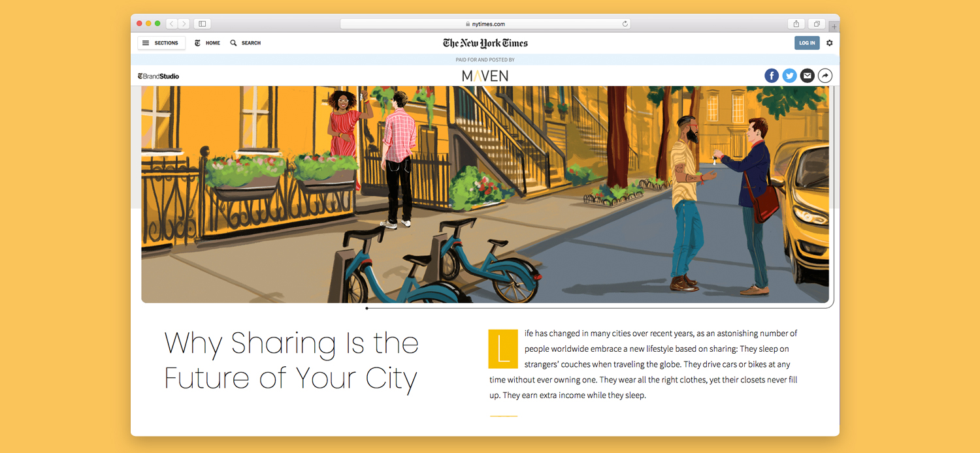The width and height of the screenshot is (980, 453).
Task: Open the NYT search magnifier
Action: (x=233, y=42)
